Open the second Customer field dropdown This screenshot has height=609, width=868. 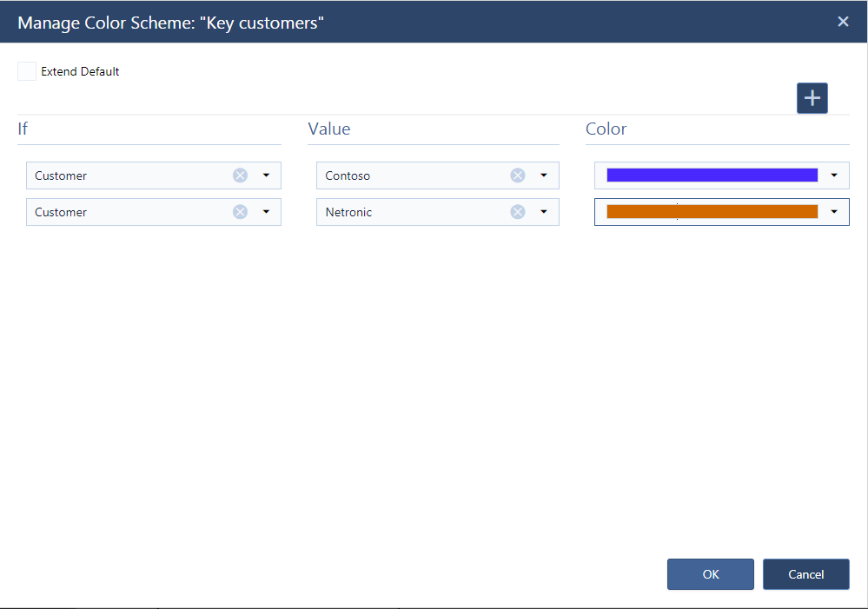[x=267, y=211]
